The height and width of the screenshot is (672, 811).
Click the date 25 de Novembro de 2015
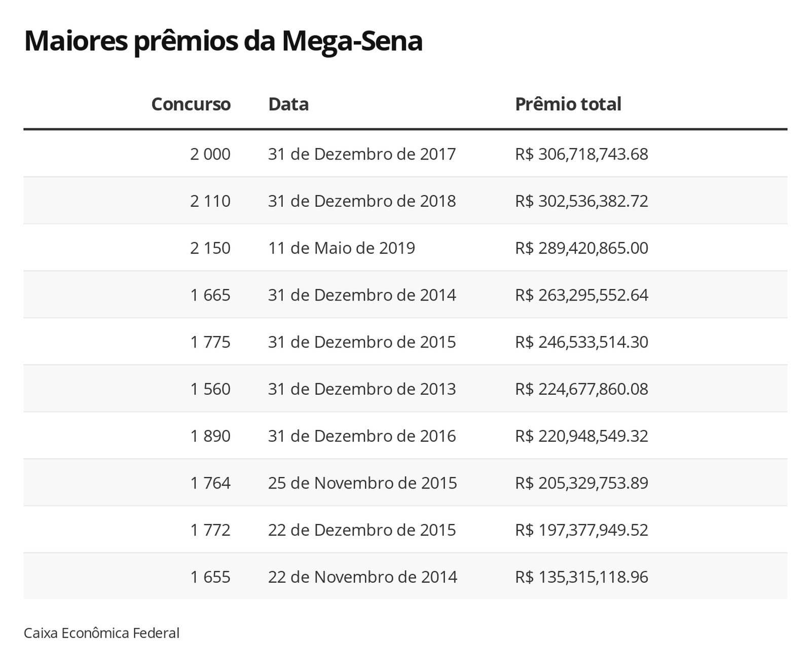pyautogui.click(x=362, y=483)
